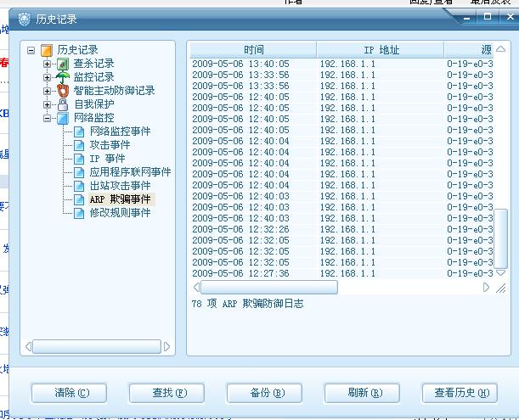Click the log table scroll-down arrow
Viewport: 519px width, 420px height.
(500, 273)
